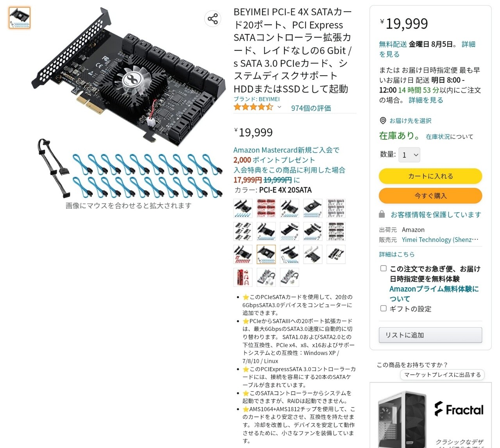Click the product thumbnail at top left
This screenshot has height=448, width=500.
pyautogui.click(x=20, y=18)
